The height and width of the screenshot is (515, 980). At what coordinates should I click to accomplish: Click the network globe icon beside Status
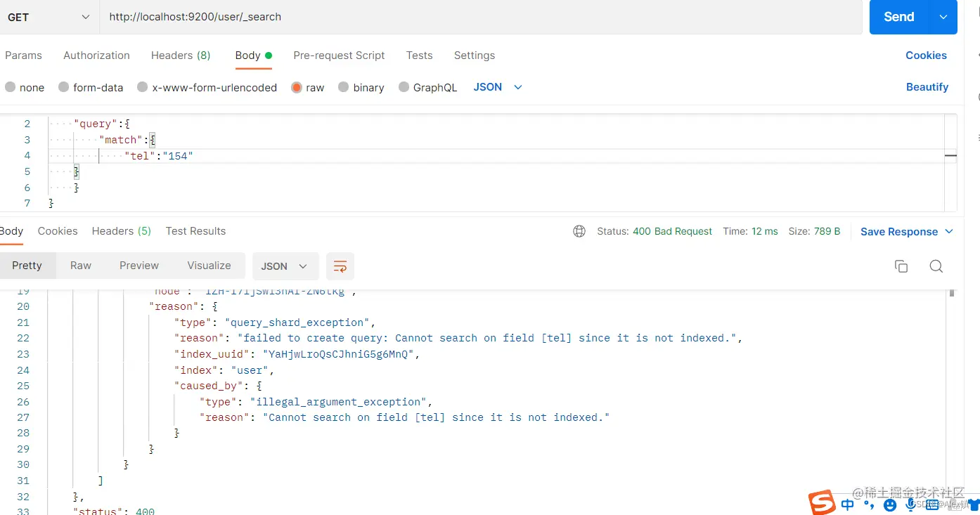(x=579, y=231)
